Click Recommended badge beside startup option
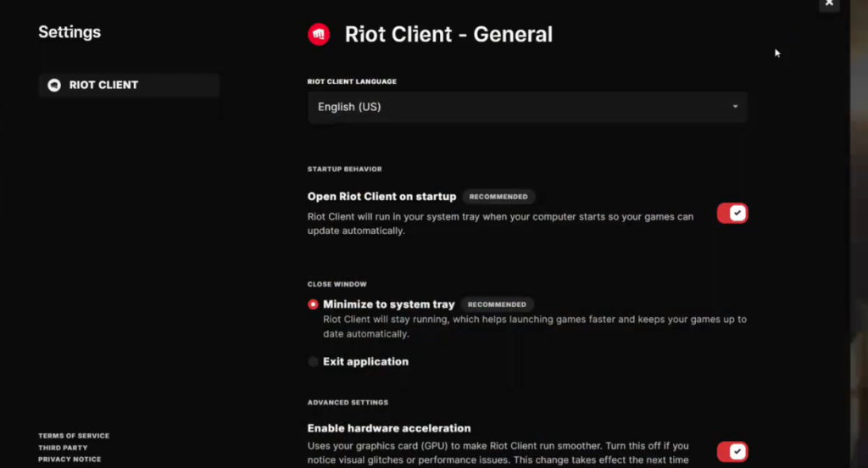868x468 pixels. (x=498, y=197)
